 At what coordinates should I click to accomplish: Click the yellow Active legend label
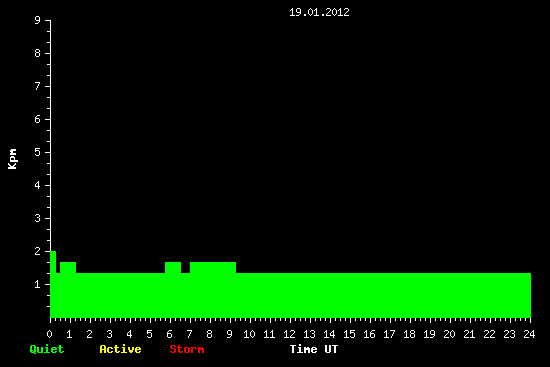[120, 349]
